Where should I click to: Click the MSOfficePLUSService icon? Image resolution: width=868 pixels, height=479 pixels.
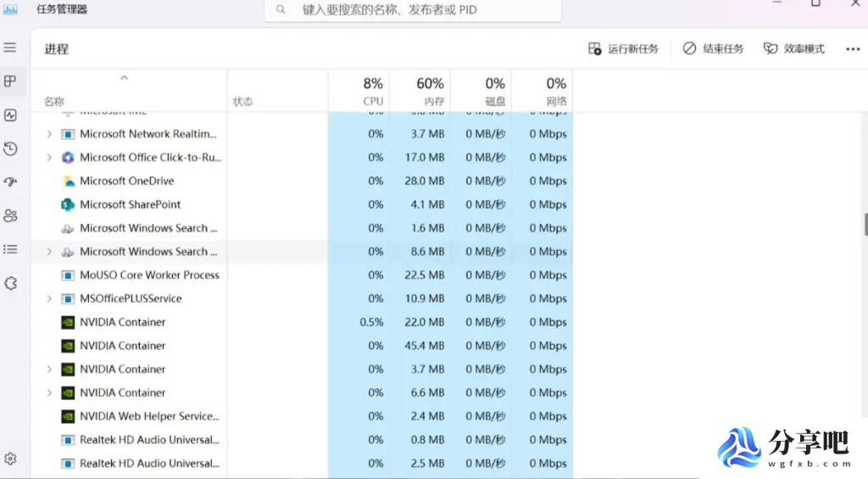click(68, 298)
